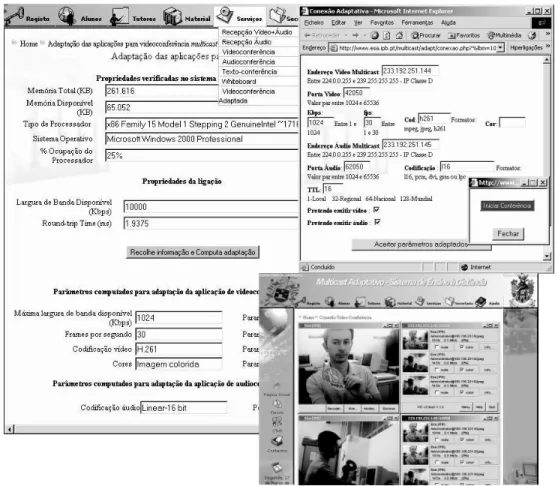Image resolution: width=558 pixels, height=486 pixels.
Task: Click the left arrow of main page horizontal scrollbar
Action: (10, 429)
